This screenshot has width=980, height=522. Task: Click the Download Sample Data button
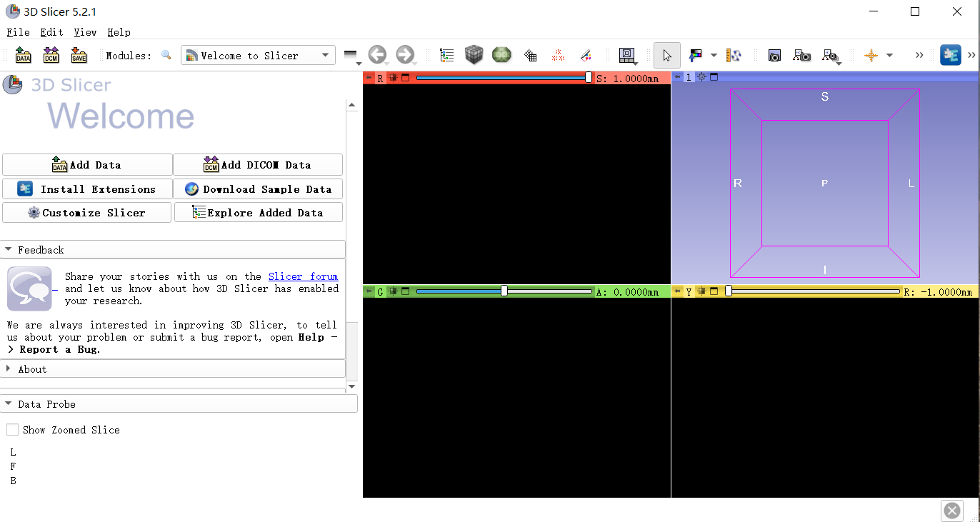coord(258,189)
